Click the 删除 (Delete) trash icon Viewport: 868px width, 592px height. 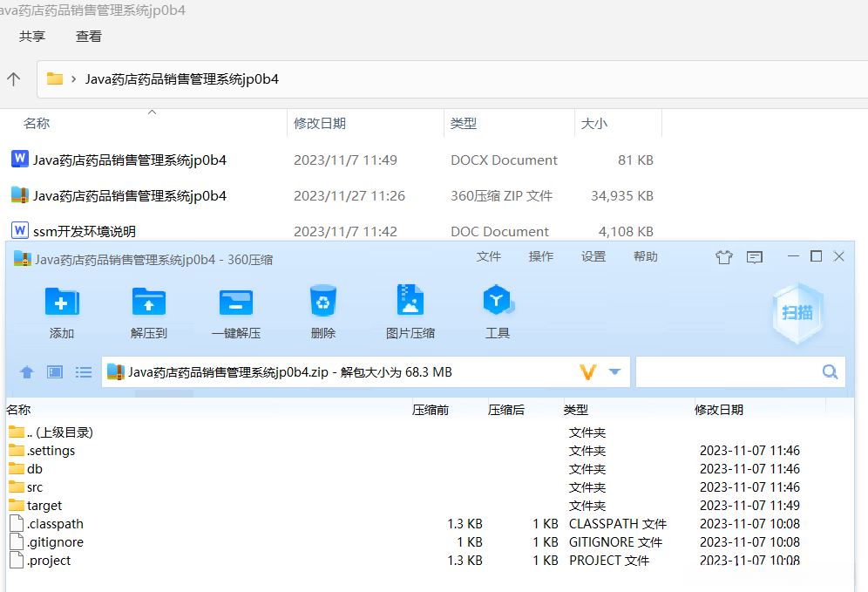point(323,301)
